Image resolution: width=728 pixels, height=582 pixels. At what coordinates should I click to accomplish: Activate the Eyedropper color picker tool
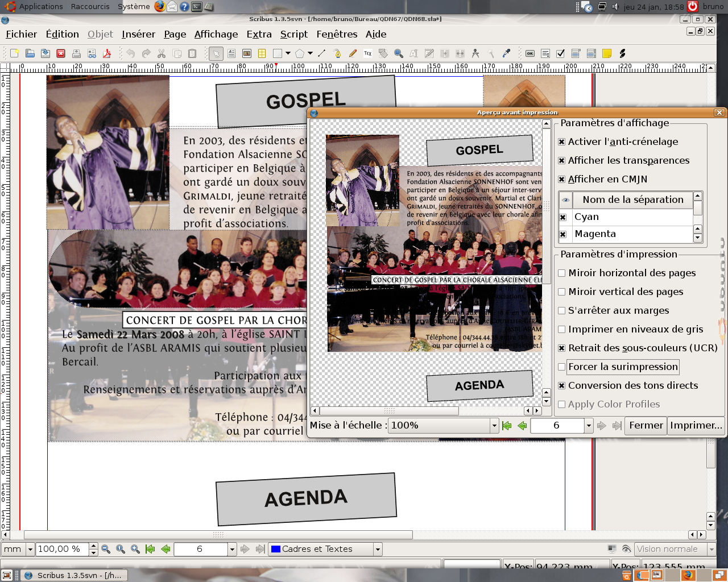pyautogui.click(x=506, y=53)
